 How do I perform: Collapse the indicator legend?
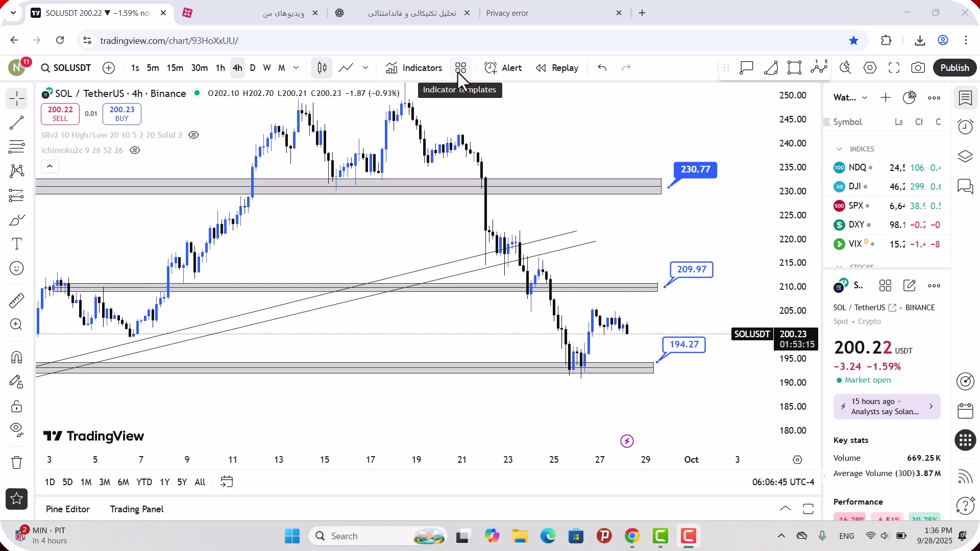(x=50, y=166)
